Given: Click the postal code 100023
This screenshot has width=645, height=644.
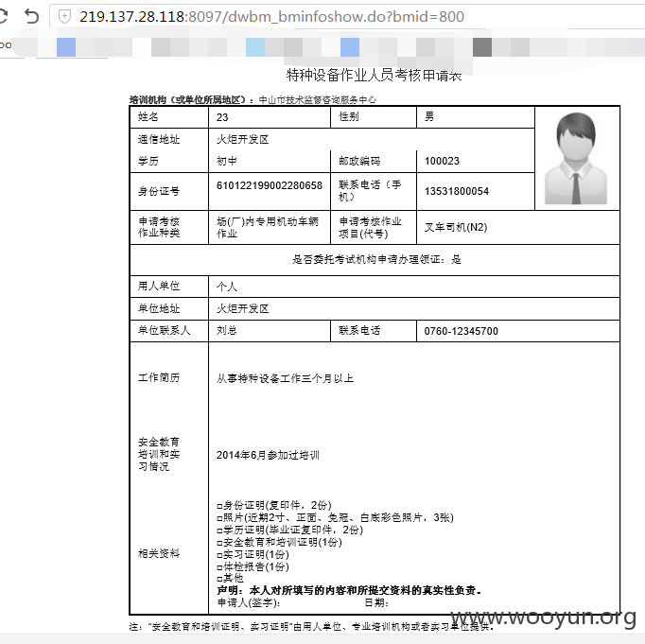Looking at the screenshot, I should pos(442,161).
